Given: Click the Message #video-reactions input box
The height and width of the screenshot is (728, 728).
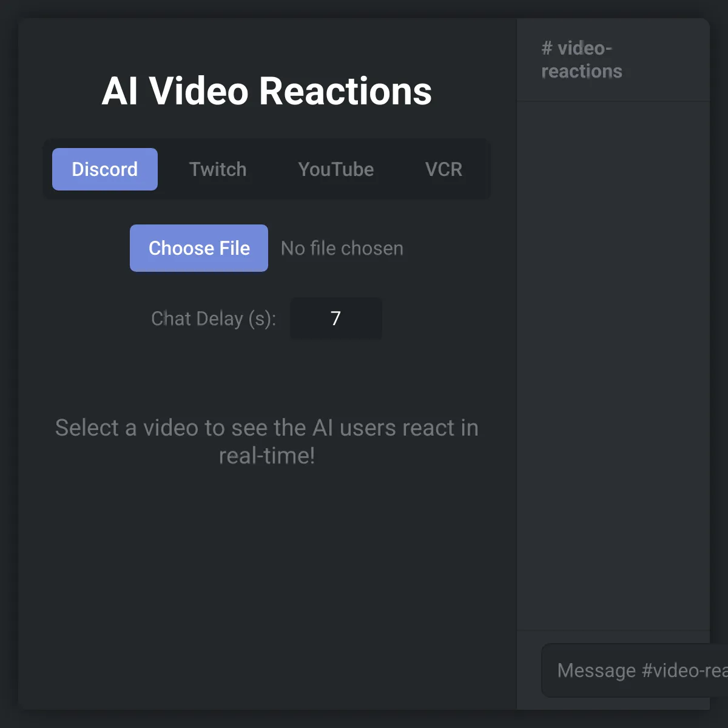Looking at the screenshot, I should pyautogui.click(x=634, y=670).
